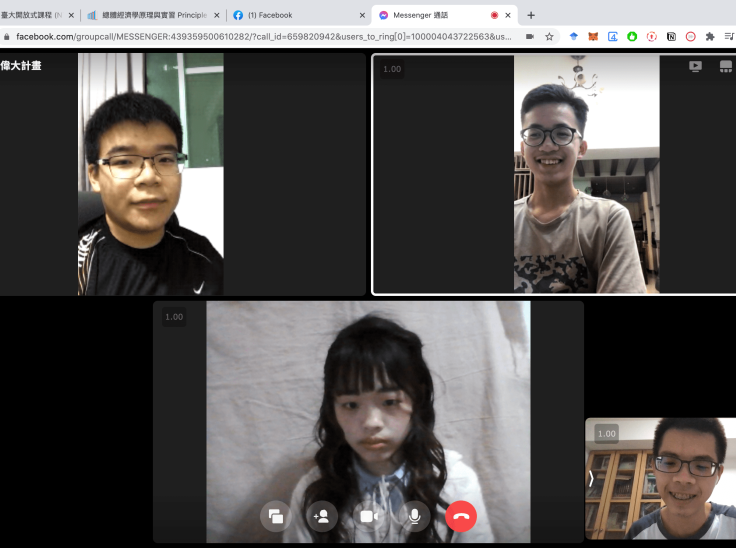
Task: Expand the self-view using the chevron arrow
Action: click(x=591, y=479)
